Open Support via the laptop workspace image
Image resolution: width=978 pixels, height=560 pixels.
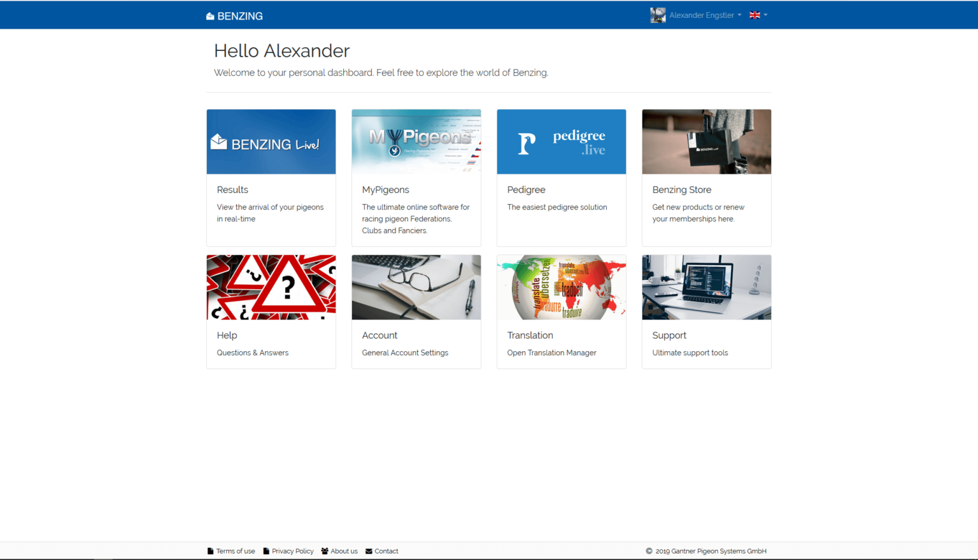tap(706, 287)
